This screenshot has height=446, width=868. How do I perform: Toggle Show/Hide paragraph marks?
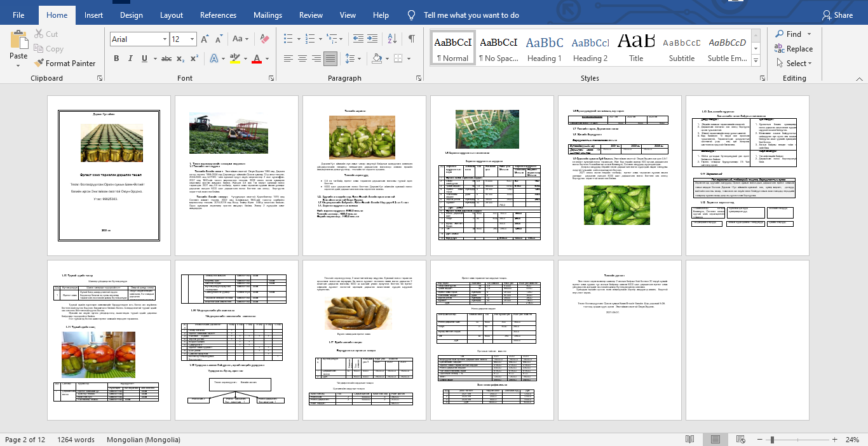[x=412, y=39]
